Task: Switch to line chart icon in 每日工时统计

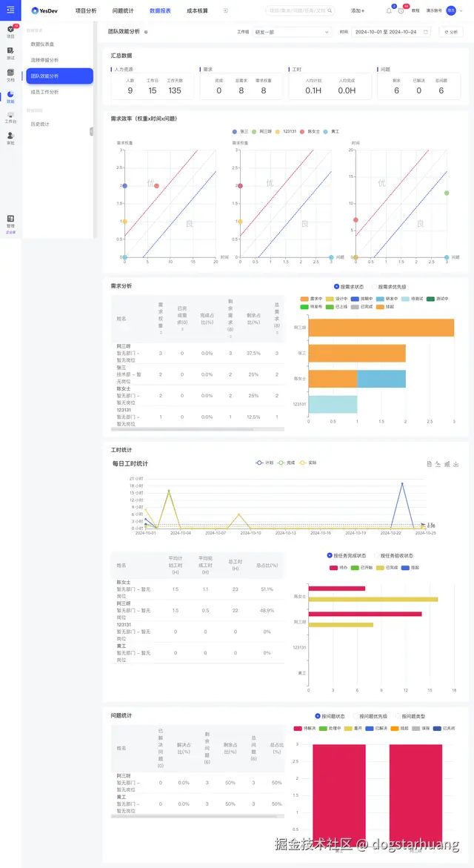Action: 438,464
